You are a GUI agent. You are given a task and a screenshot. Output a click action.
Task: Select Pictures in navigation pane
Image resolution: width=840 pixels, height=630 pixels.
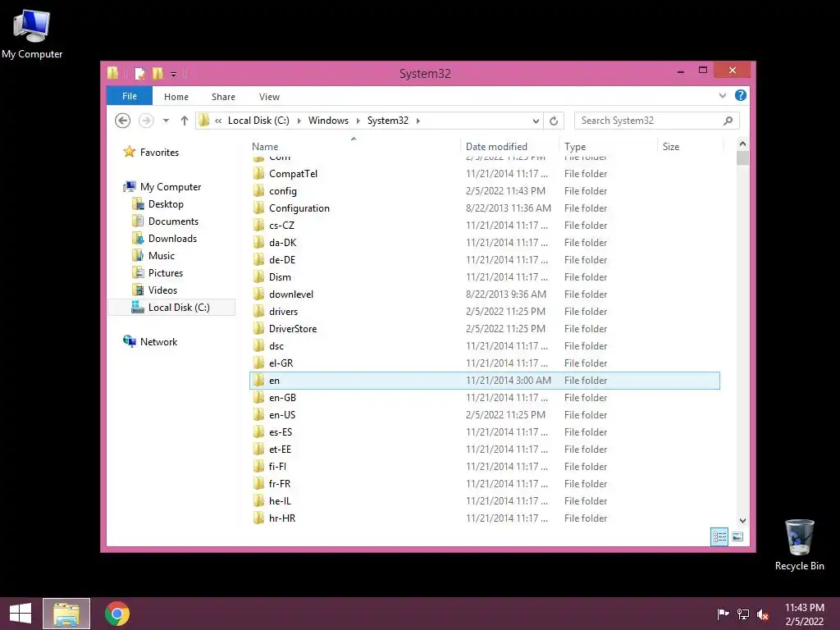pyautogui.click(x=166, y=272)
